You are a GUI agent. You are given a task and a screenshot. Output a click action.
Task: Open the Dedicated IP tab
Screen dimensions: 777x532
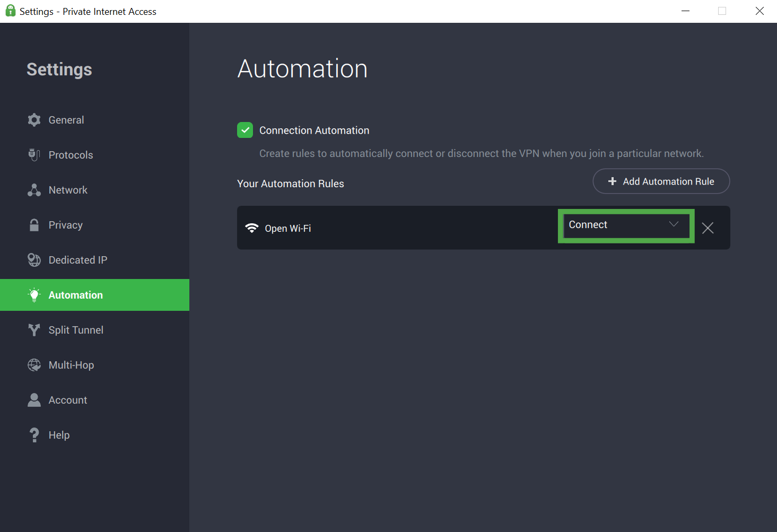tap(94, 260)
